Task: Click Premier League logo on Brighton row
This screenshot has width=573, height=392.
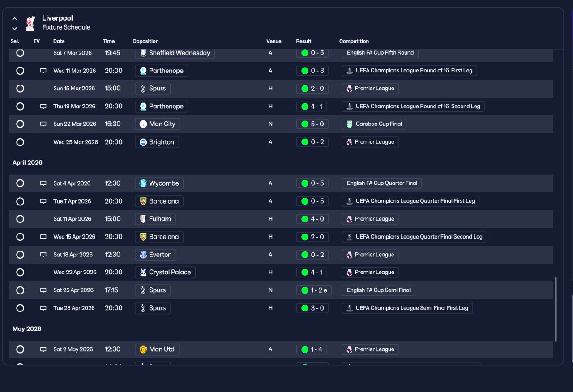Action: 350,142
